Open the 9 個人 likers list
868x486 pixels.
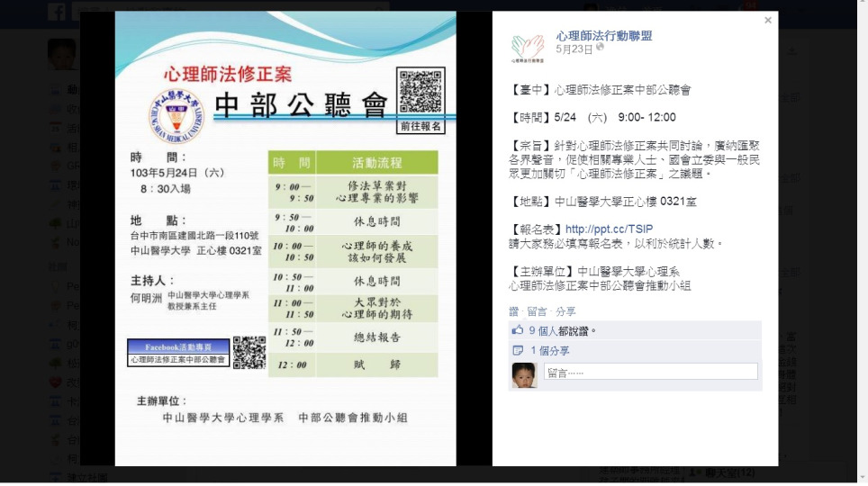[543, 331]
